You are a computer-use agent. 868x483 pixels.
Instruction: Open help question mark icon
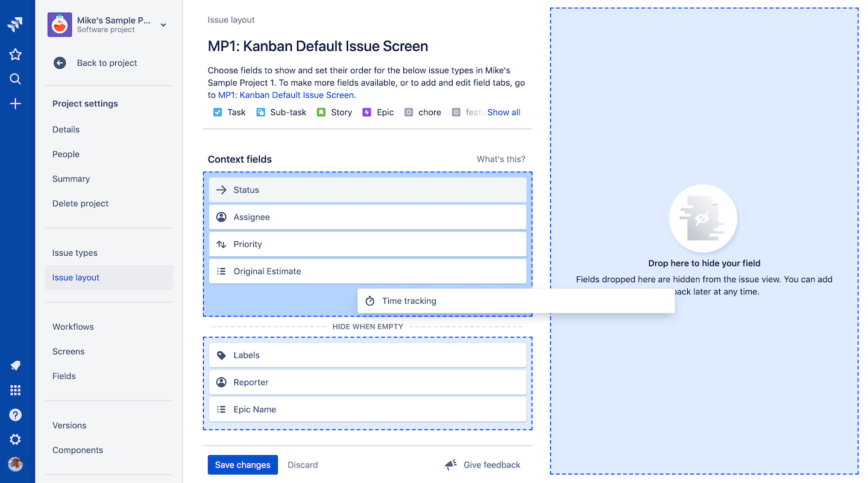(16, 415)
